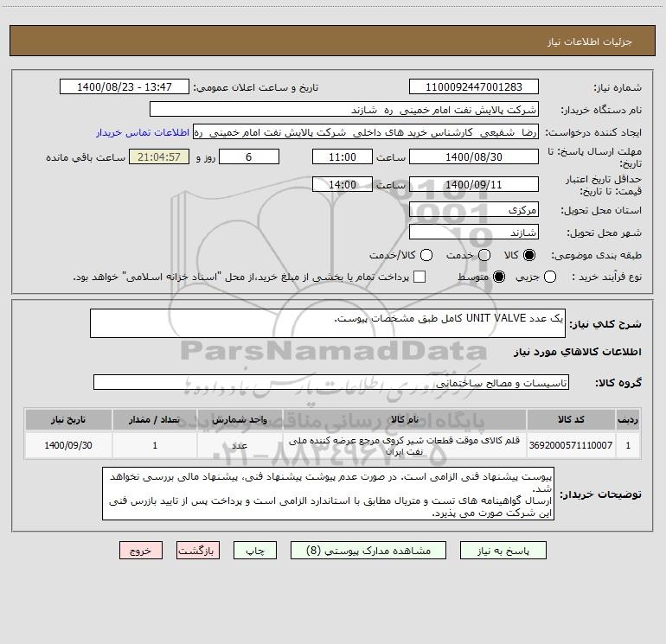Image resolution: width=666 pixels, height=644 pixels.
Task: Click the اطلاعات کالاهای مورد نیاز heading
Action: click(578, 352)
